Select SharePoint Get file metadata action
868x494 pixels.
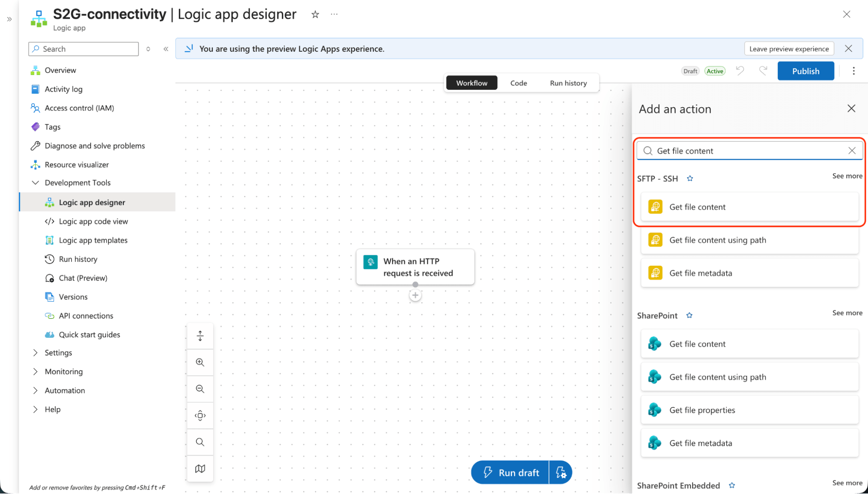point(749,443)
